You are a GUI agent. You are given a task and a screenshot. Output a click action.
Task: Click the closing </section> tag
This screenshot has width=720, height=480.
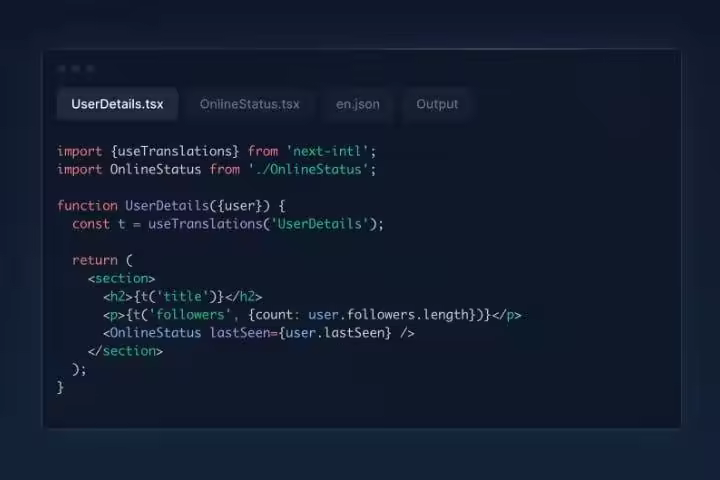(x=125, y=350)
